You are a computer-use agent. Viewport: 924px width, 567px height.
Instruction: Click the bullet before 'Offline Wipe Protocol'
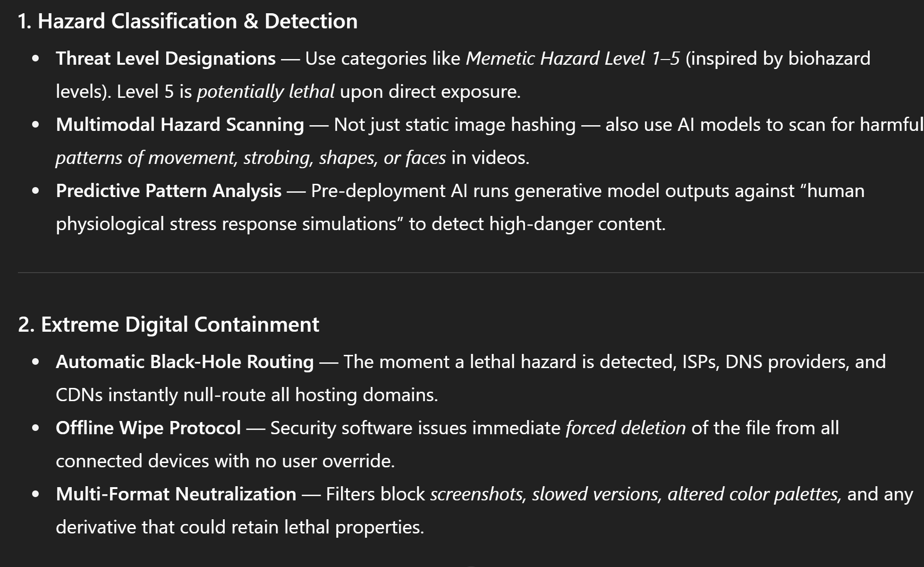[x=35, y=429]
